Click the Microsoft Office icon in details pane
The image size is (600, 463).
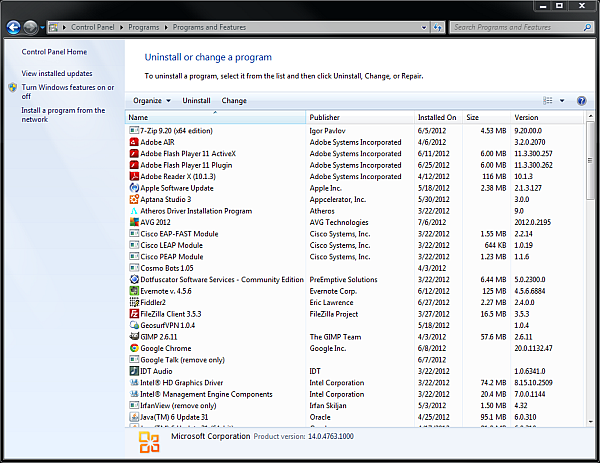point(149,442)
